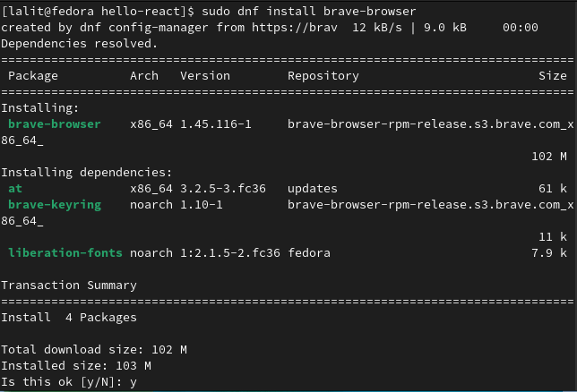Click the brave-browser row's repository name
577x392 pixels.
(431, 124)
